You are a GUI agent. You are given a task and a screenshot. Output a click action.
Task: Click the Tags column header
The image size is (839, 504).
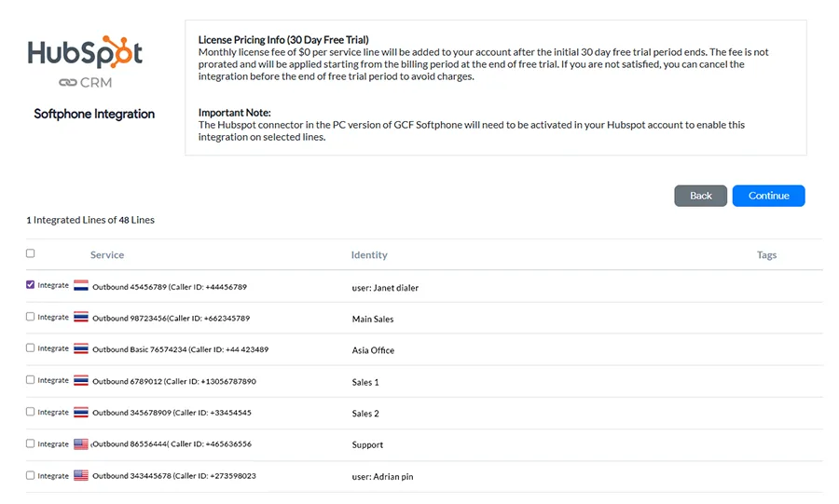point(766,255)
